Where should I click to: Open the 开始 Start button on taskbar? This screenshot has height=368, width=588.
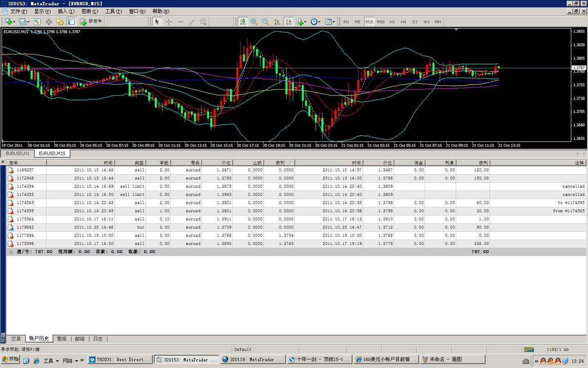tap(10, 359)
